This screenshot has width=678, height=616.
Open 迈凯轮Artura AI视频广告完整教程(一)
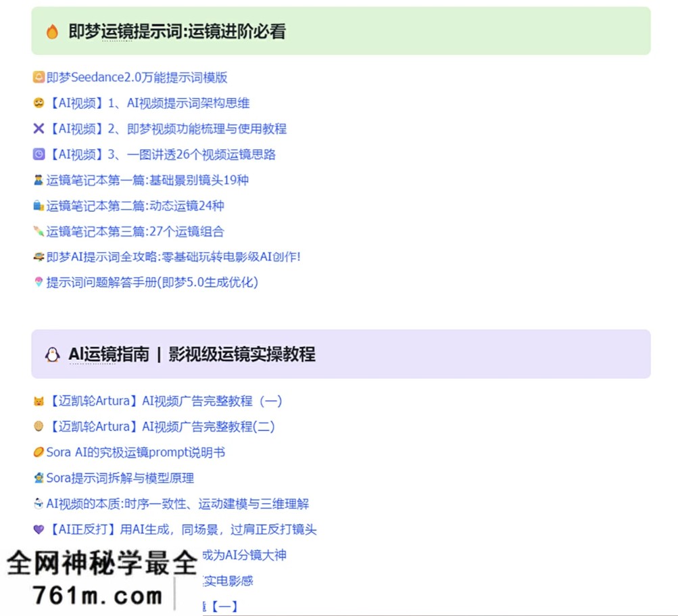tap(165, 401)
